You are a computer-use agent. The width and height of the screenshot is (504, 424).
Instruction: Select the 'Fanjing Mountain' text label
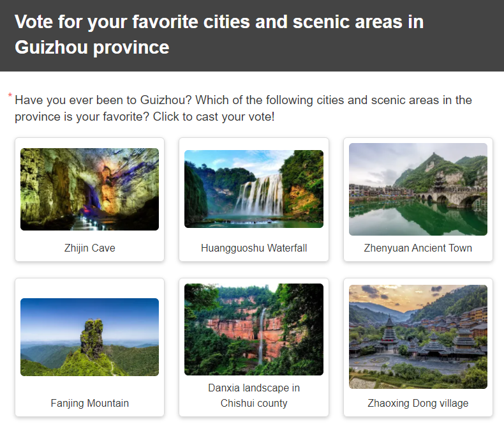[x=89, y=403]
